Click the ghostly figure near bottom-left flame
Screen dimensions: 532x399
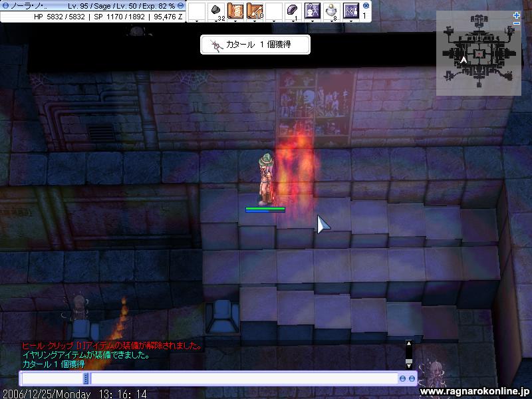pos(78,307)
